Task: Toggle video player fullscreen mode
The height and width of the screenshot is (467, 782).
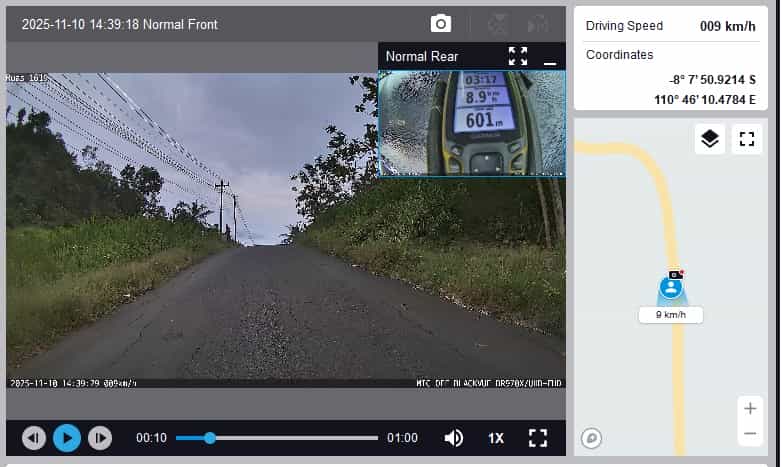Action: (538, 438)
